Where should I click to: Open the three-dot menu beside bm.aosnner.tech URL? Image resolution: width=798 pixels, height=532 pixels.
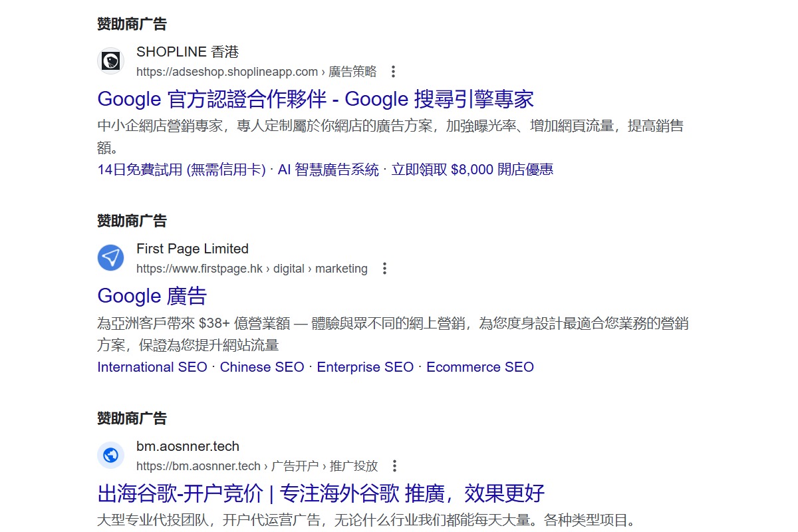pyautogui.click(x=394, y=465)
